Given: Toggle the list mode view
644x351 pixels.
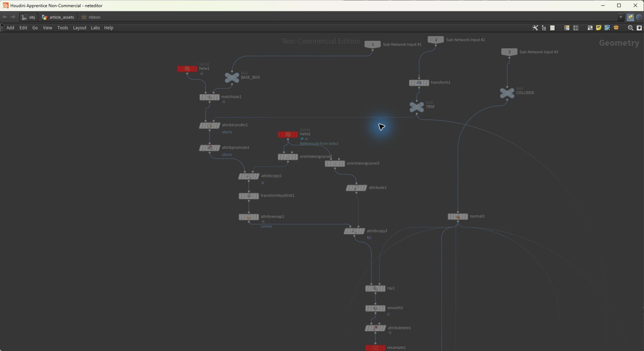Looking at the screenshot, I should (x=552, y=28).
